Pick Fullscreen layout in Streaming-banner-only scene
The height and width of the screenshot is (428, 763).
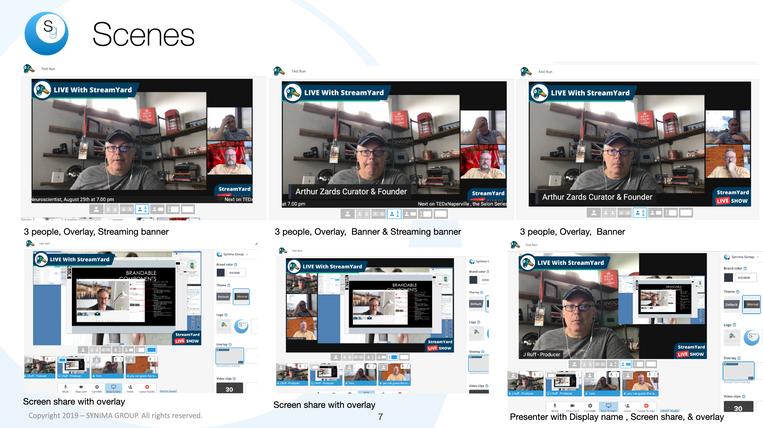coord(188,209)
